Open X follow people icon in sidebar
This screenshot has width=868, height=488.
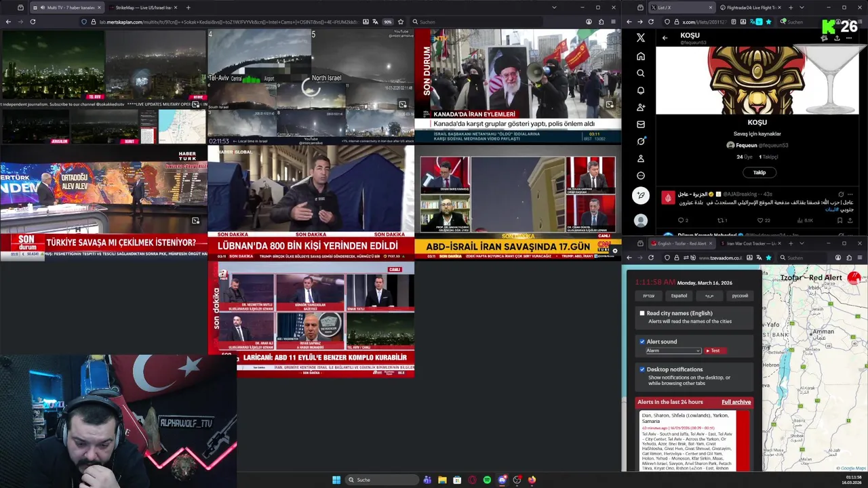641,107
